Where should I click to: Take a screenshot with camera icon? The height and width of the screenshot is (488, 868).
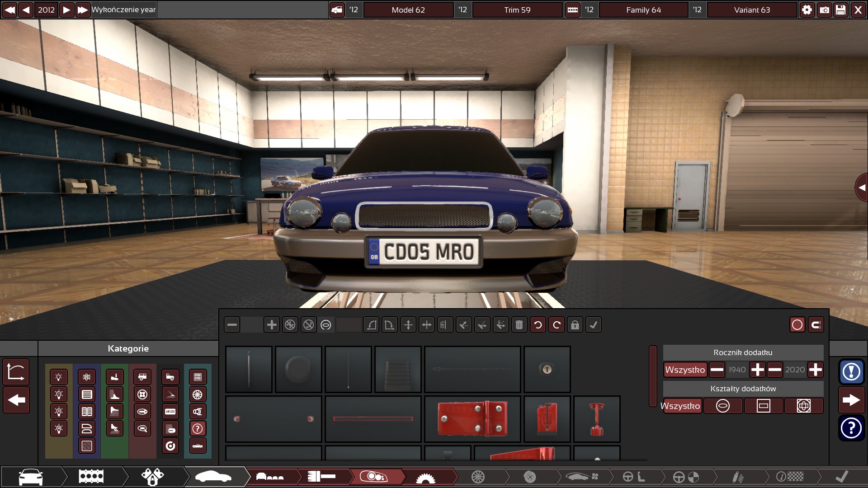tap(824, 9)
